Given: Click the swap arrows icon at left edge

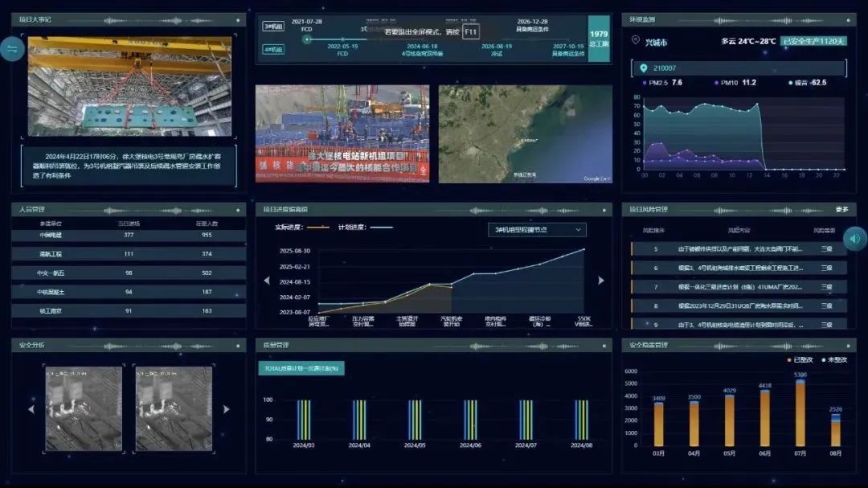Looking at the screenshot, I should click(x=11, y=50).
